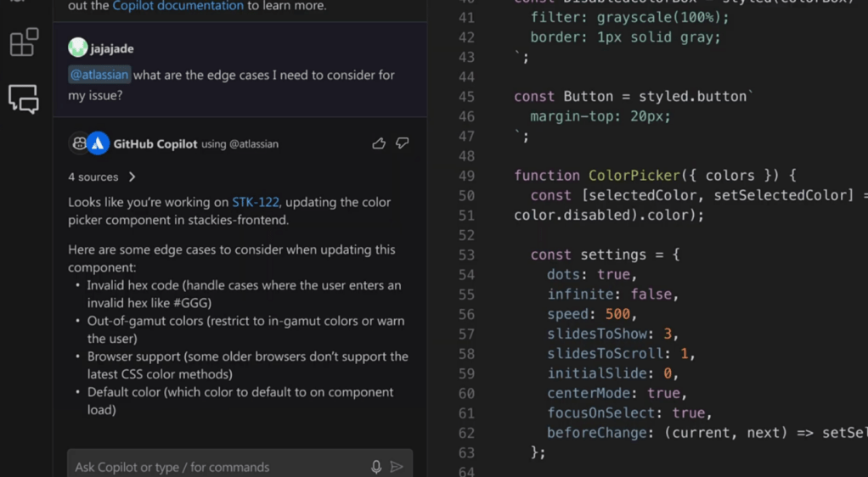Click the 'Browser support' bullet
Viewport: 868px width, 477px height.
(247, 365)
